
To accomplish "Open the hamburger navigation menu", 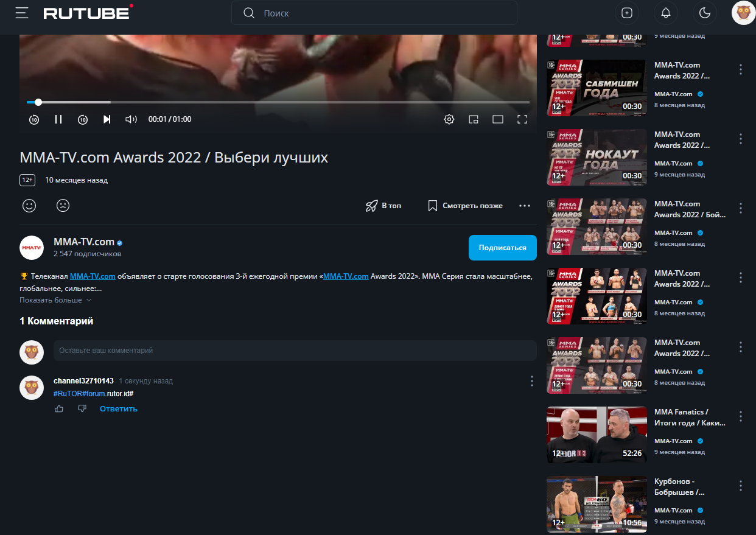I will pos(22,13).
